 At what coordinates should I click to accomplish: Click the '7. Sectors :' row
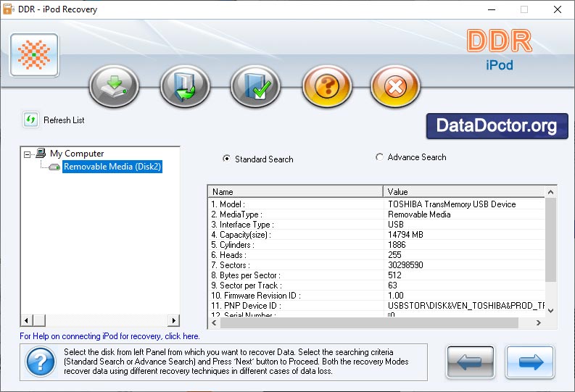376,265
